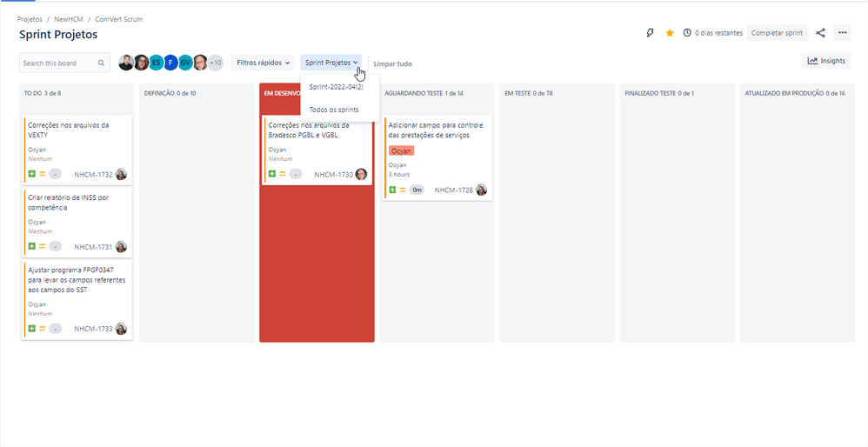868x447 pixels.
Task: Expand the +10 more assignees
Action: [216, 63]
